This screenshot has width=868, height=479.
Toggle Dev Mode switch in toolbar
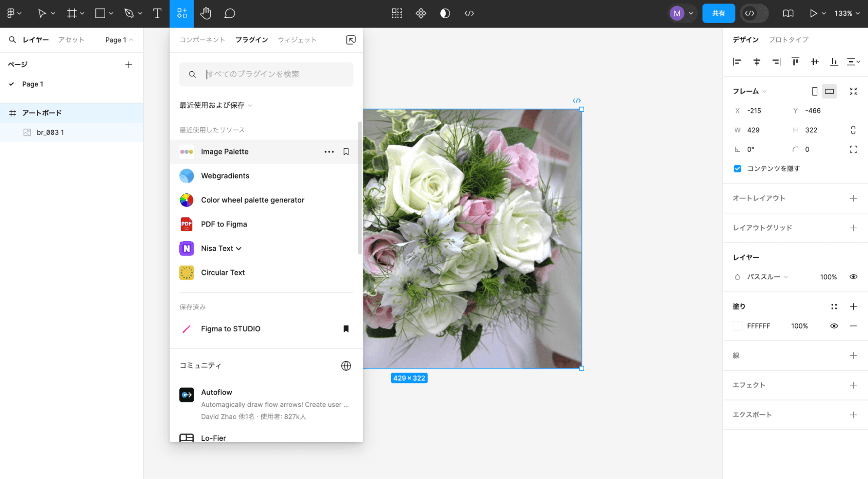(754, 13)
